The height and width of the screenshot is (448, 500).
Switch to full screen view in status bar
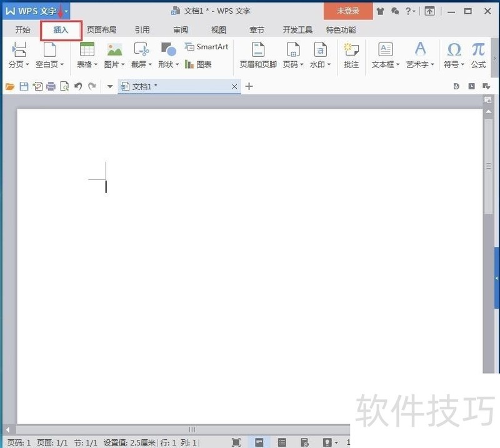coord(236,442)
